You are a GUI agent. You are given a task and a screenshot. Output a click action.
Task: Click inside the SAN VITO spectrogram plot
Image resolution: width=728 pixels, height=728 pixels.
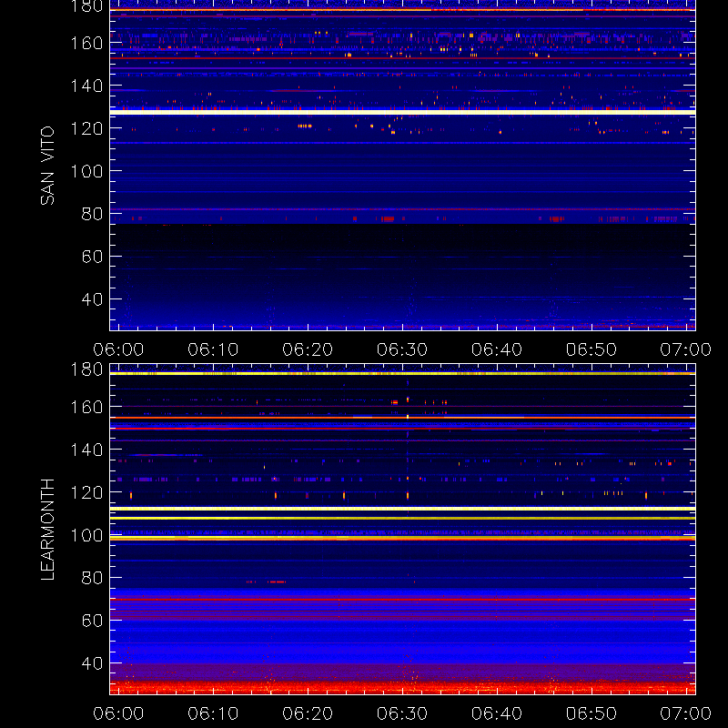point(402,166)
